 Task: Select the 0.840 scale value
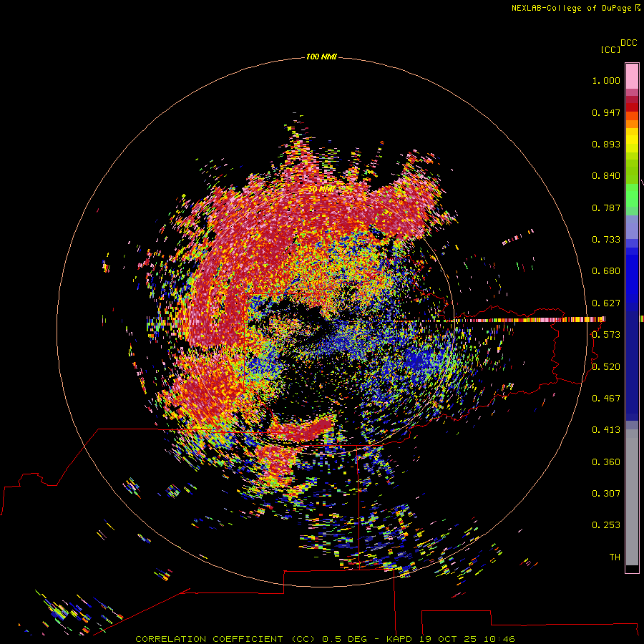click(606, 176)
